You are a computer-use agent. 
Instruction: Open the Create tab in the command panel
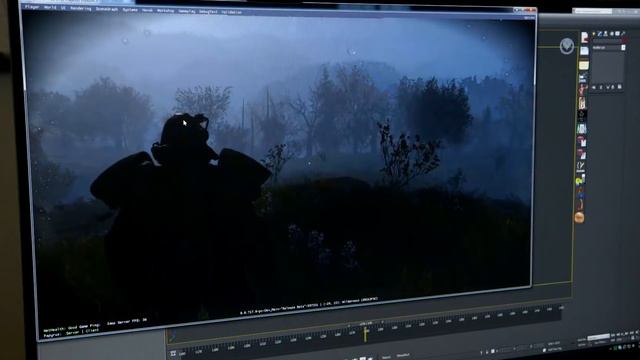[594, 34]
